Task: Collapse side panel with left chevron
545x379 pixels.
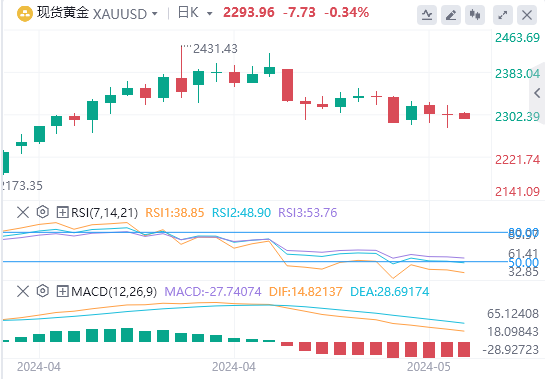Action: [537, 93]
